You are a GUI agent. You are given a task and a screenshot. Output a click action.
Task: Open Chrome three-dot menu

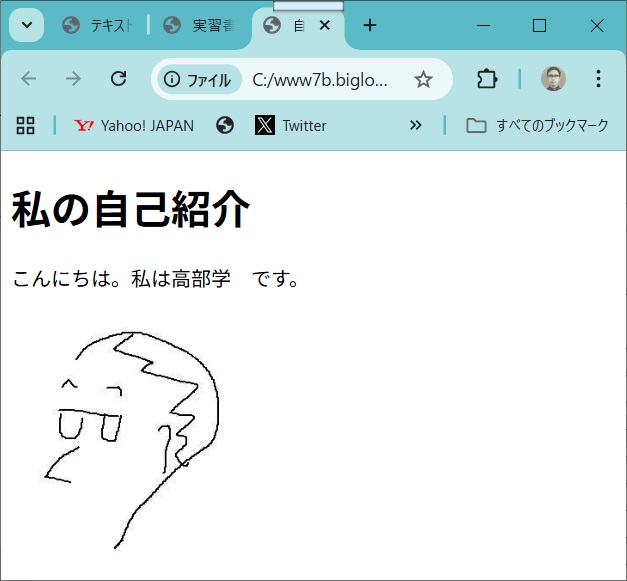(598, 78)
